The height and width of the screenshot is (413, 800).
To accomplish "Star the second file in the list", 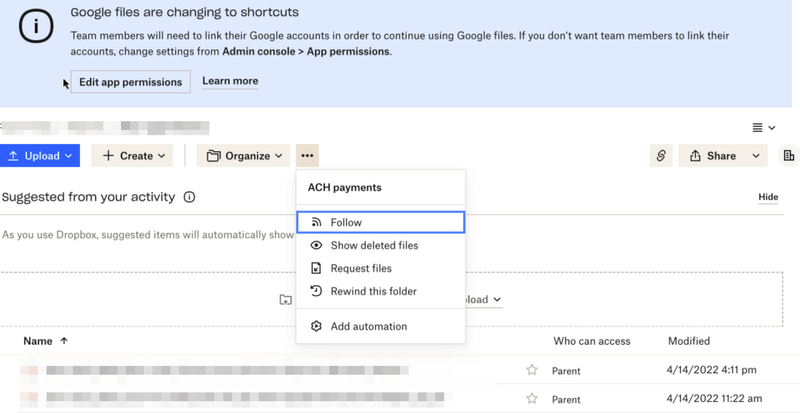I will point(532,399).
